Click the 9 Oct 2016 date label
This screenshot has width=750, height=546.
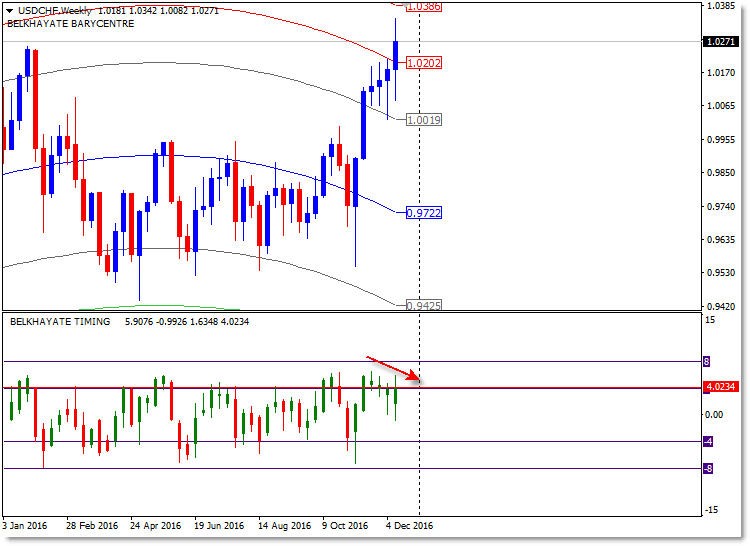(x=345, y=525)
